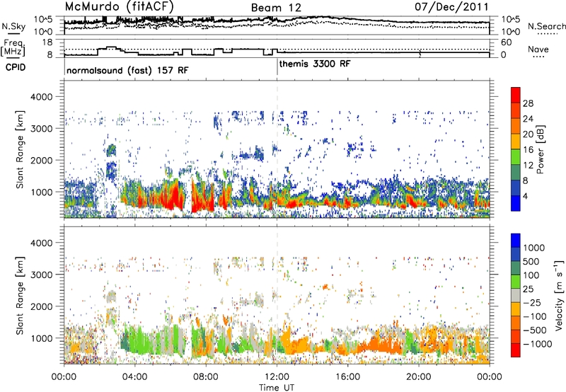Click the '28' label on the Power color bar
Screen dimensions: 566x392
pyautogui.click(x=528, y=103)
